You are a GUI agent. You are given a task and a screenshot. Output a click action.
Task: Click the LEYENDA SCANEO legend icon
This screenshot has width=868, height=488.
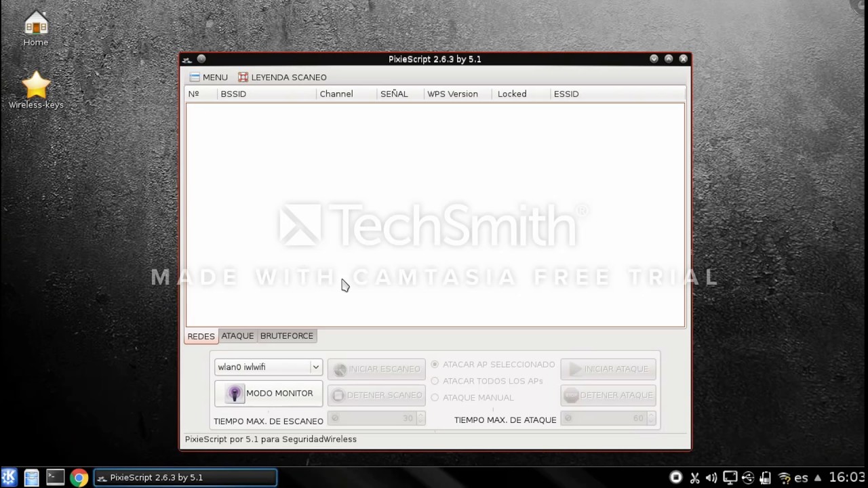243,77
